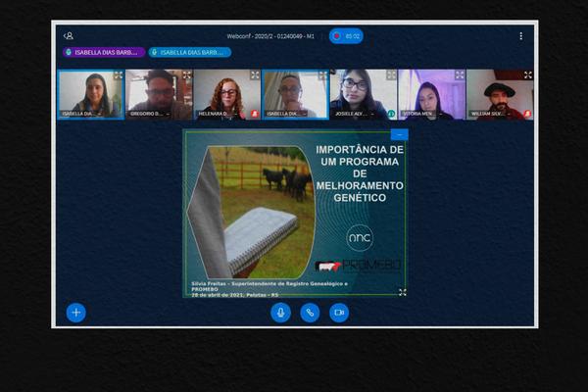588x392 pixels.
Task: Select the teal Isabella Dias Barb talking indicator
Action: point(190,53)
